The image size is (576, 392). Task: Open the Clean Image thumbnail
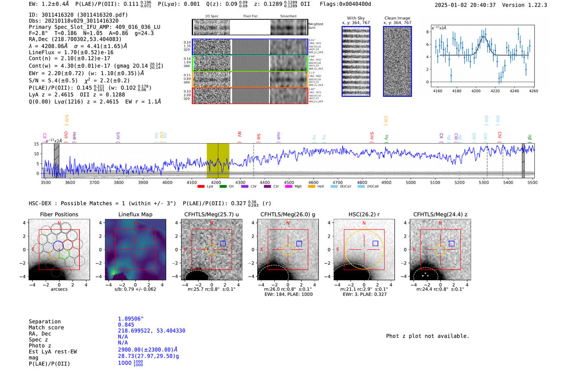(x=397, y=61)
